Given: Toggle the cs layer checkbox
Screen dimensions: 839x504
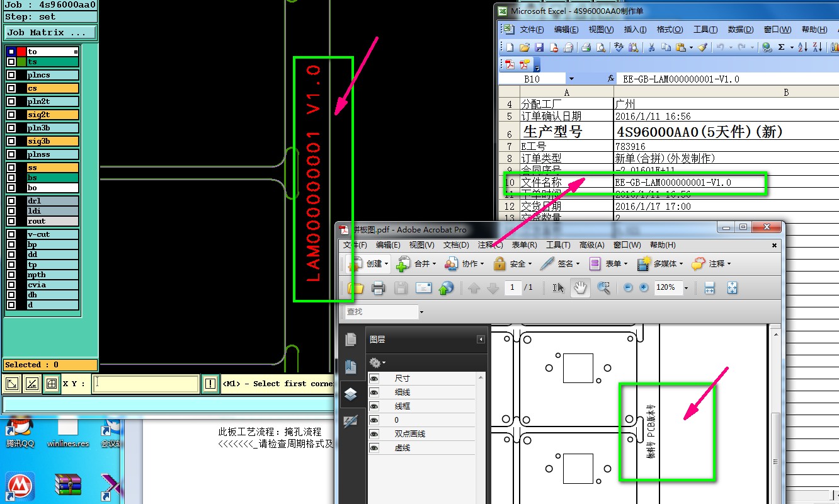Looking at the screenshot, I should click(11, 89).
